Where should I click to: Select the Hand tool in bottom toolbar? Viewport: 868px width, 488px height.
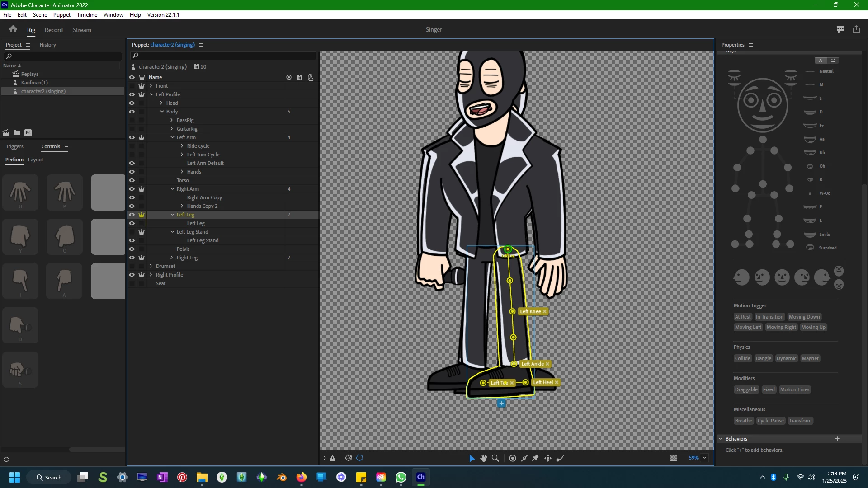[x=483, y=458]
